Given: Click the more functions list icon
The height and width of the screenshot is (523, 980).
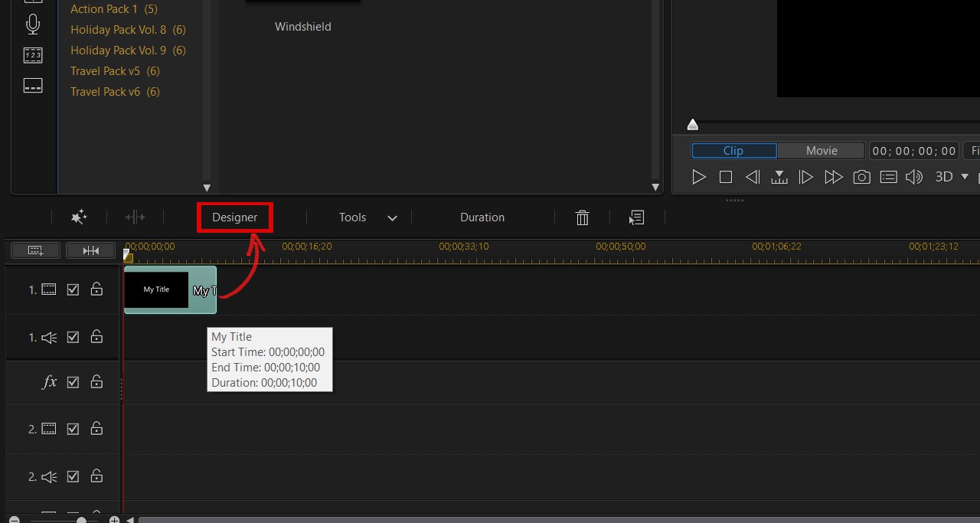Looking at the screenshot, I should pyautogui.click(x=637, y=217).
